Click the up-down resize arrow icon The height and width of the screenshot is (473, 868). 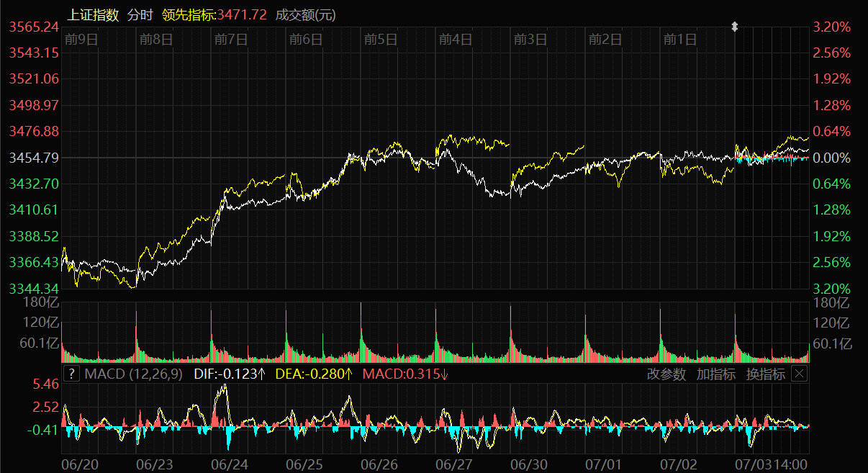pos(735,27)
